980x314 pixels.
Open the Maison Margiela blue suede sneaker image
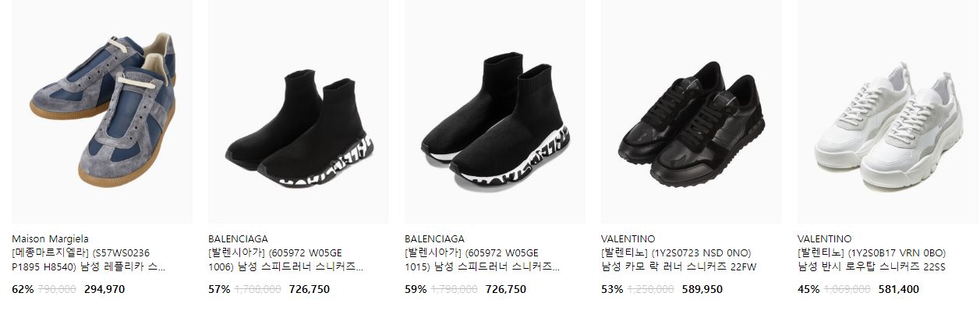[x=102, y=111]
